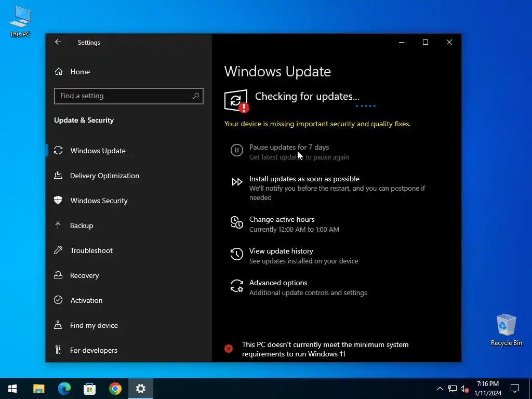Click the Windows Update refresh arrows icon

(58, 150)
